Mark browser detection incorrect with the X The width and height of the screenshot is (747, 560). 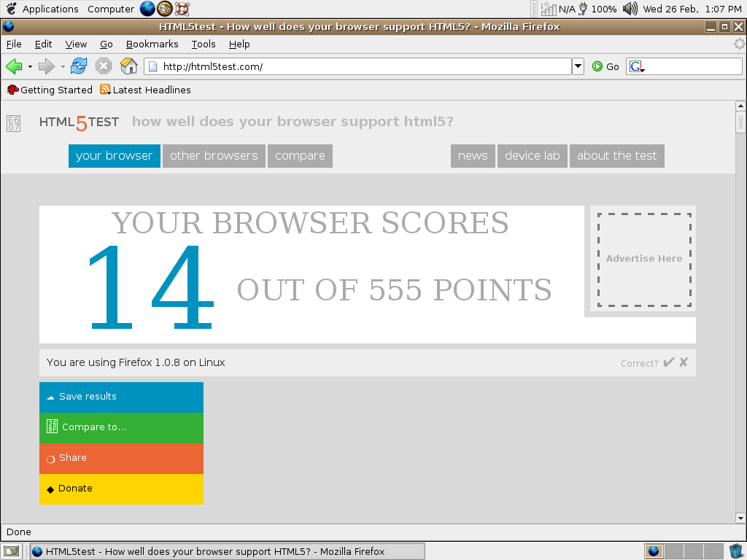click(x=684, y=362)
